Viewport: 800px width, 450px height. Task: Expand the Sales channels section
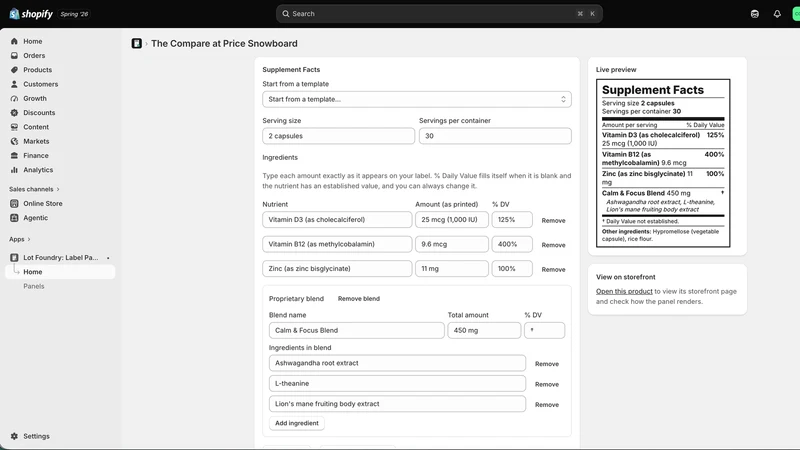(34, 189)
